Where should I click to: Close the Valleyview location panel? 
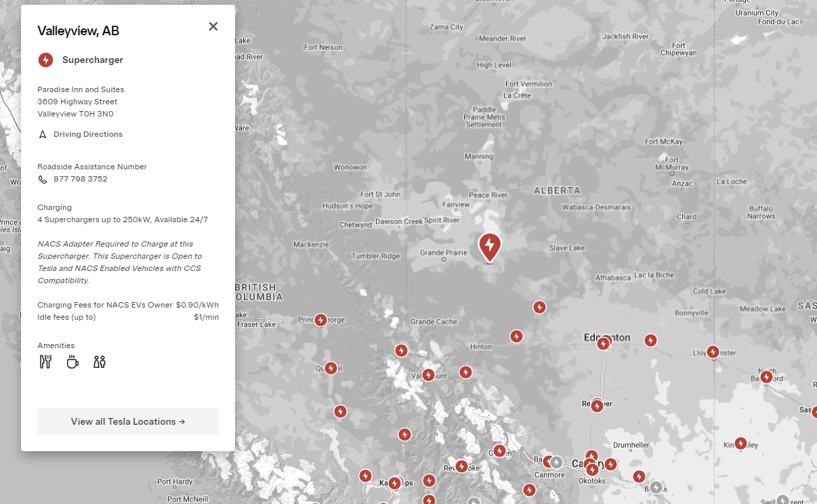[213, 26]
